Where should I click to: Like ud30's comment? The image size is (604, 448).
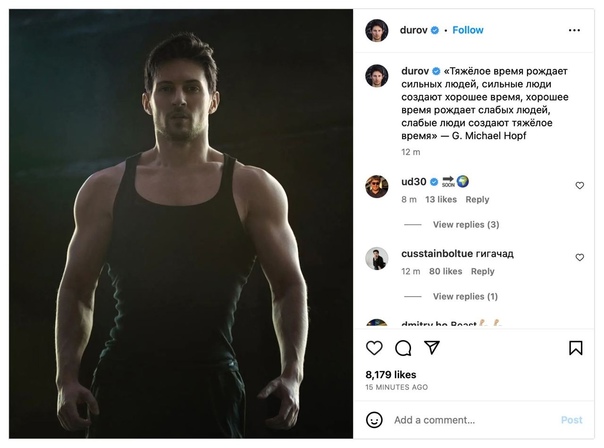[x=579, y=186]
